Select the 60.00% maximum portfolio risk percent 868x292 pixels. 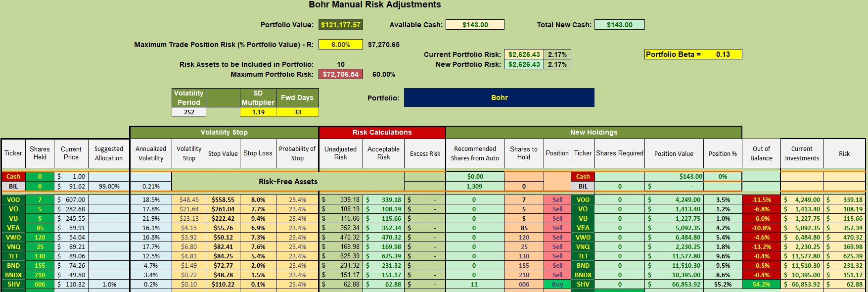[384, 74]
